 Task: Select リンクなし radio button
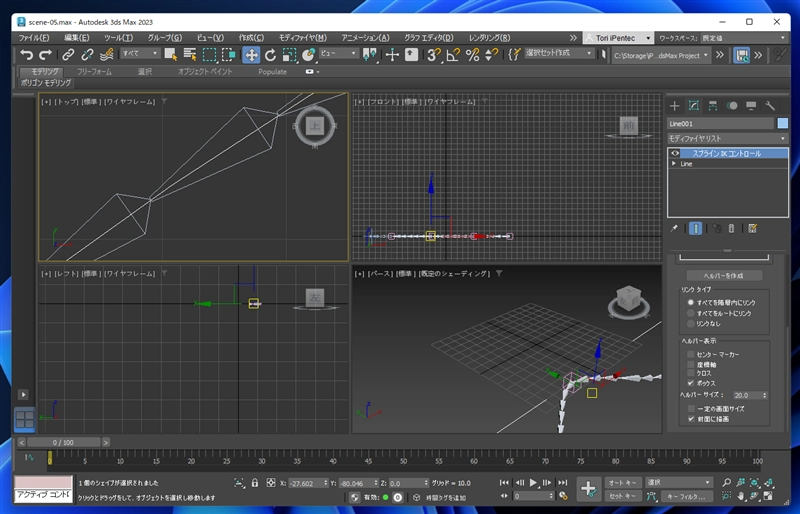tap(691, 324)
